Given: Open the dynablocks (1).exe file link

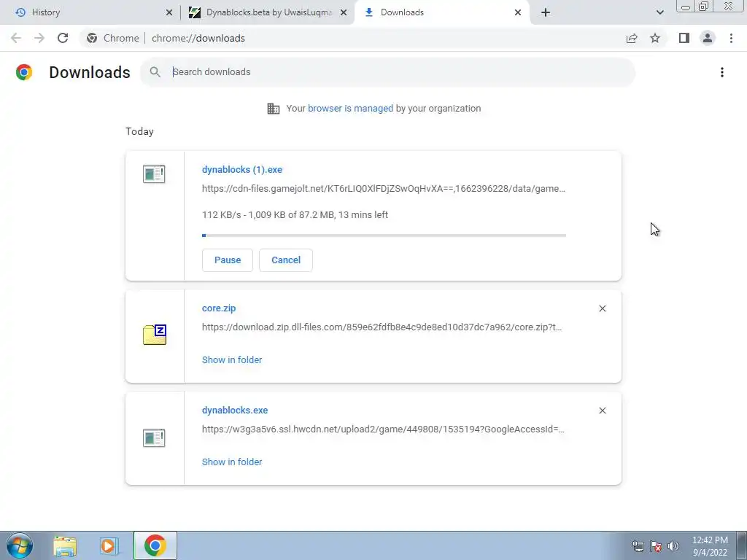Looking at the screenshot, I should click(x=242, y=169).
